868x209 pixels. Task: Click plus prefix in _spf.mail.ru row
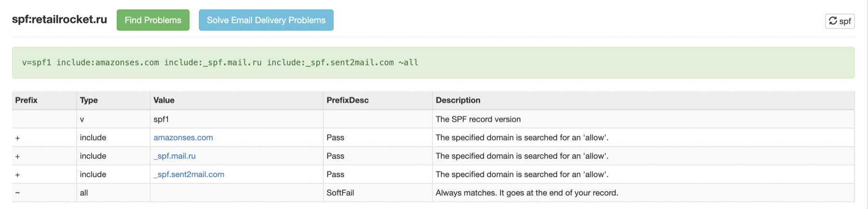click(18, 157)
